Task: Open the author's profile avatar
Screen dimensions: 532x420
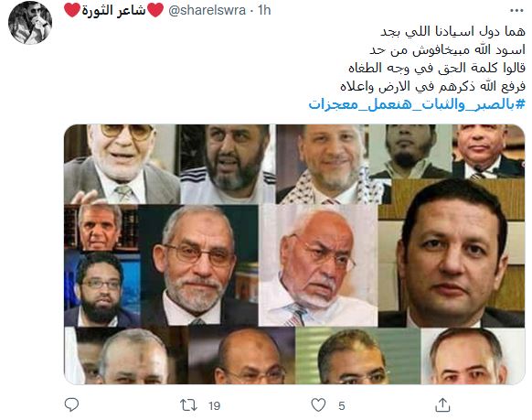Action: 30,22
